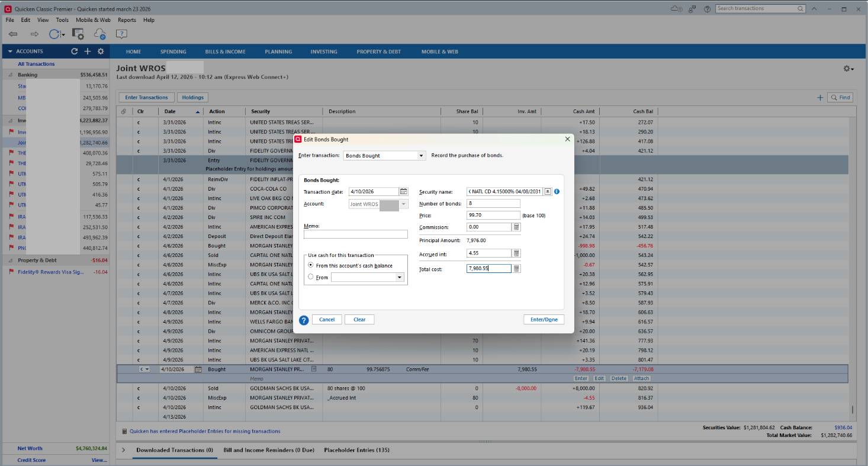
Task: Open account actions gear dropdown at top right
Action: 848,69
